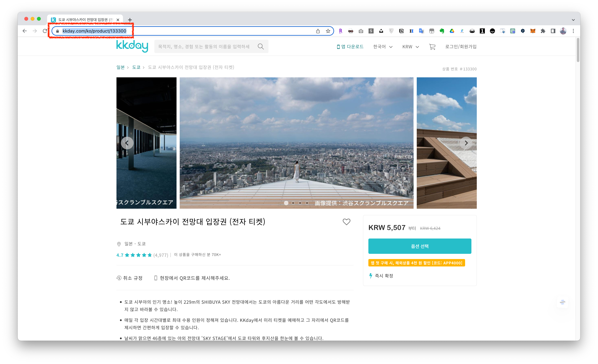Toggle the browser side panel
This screenshot has height=364, width=598.
coord(553,31)
